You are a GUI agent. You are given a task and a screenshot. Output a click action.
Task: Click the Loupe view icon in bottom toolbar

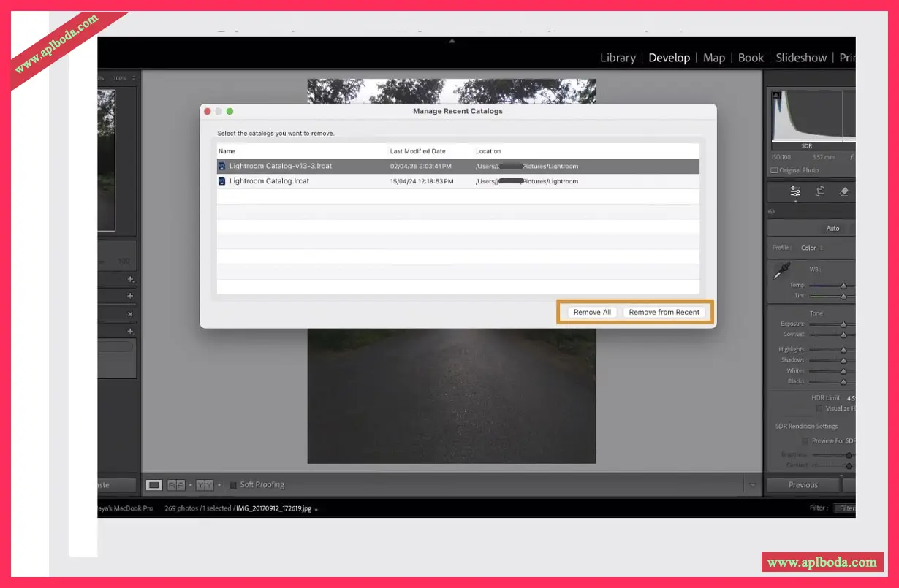(x=154, y=485)
